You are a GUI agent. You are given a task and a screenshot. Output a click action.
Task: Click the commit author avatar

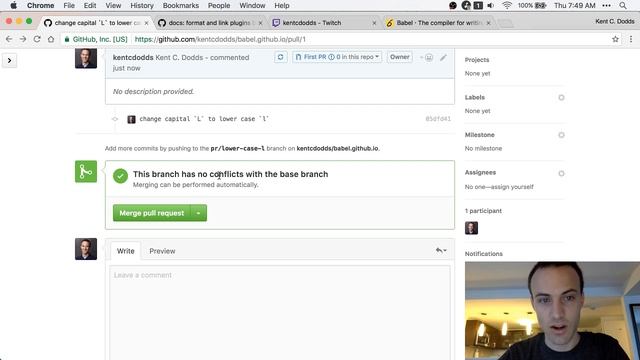point(131,119)
